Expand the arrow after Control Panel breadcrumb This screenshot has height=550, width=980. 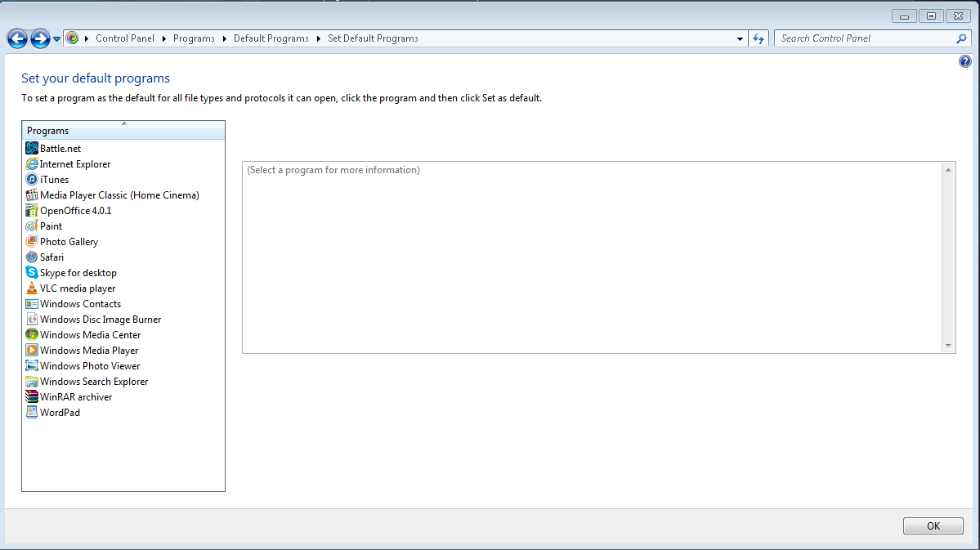pos(163,38)
